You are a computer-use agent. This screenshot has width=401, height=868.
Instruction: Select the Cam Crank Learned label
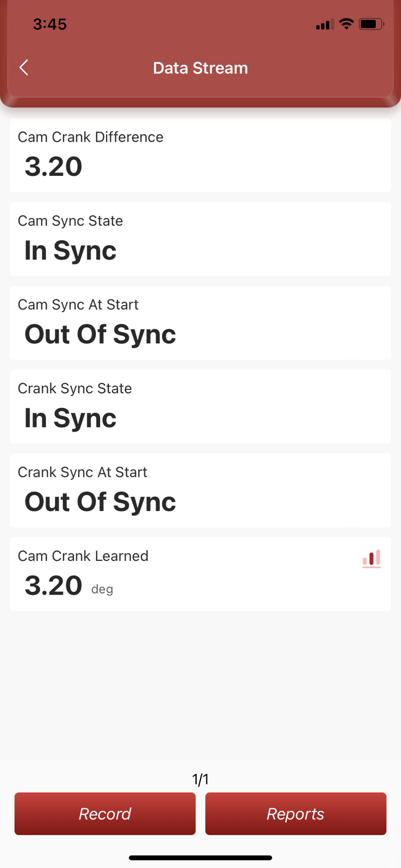coord(83,556)
